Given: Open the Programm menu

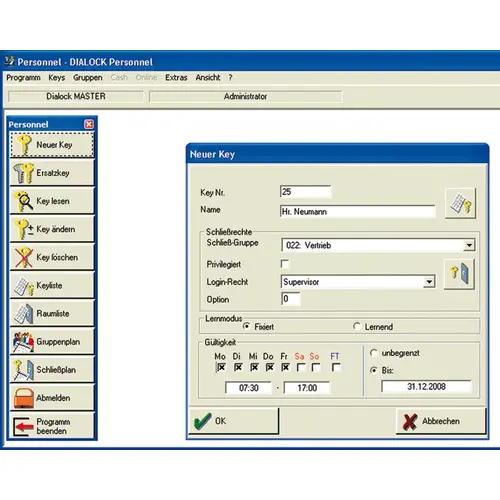Looking at the screenshot, I should 23,78.
